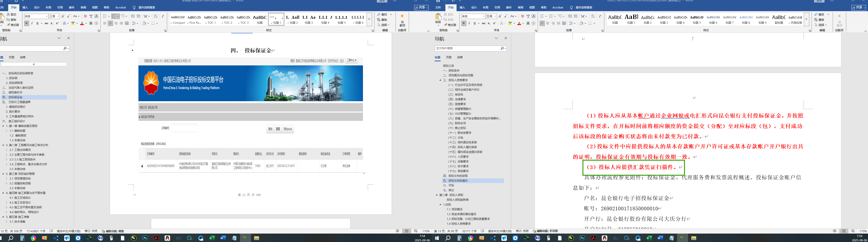The width and height of the screenshot is (868, 242).
Task: Clear all formatting in the left Word window
Action: (x=85, y=16)
